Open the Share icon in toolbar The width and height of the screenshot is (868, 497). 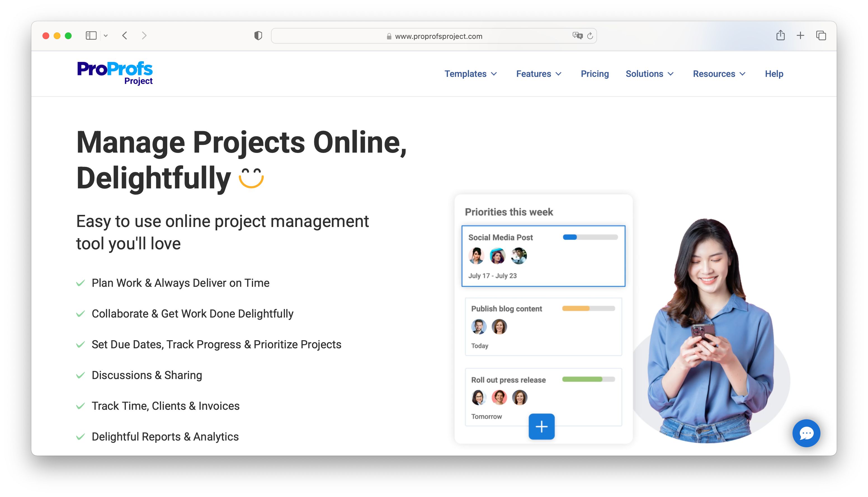click(780, 35)
